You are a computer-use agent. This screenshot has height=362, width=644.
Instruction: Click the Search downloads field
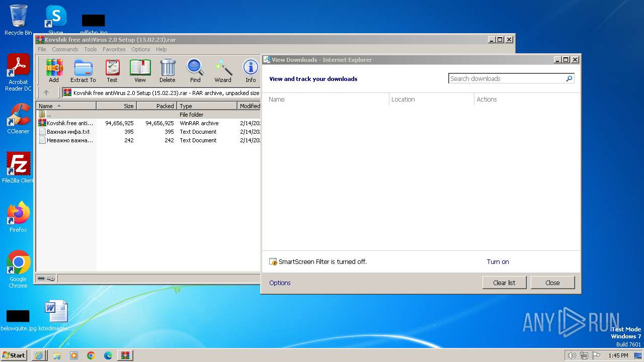pos(507,78)
